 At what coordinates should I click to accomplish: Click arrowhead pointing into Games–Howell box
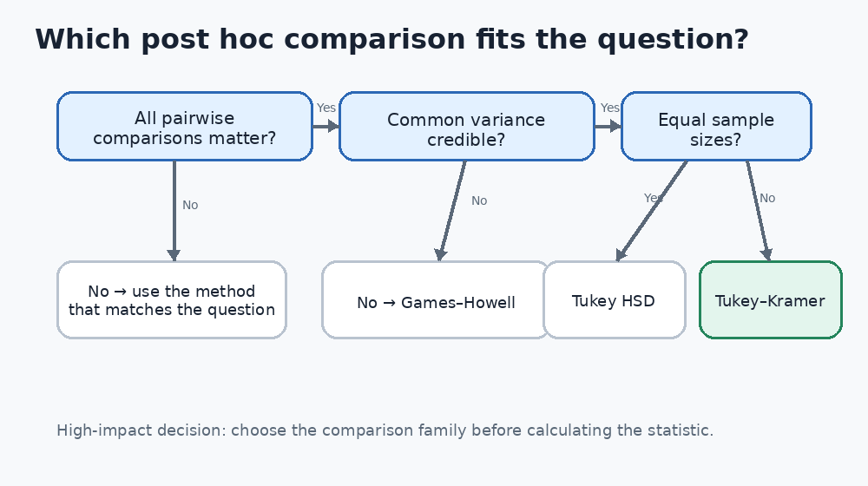coord(440,255)
